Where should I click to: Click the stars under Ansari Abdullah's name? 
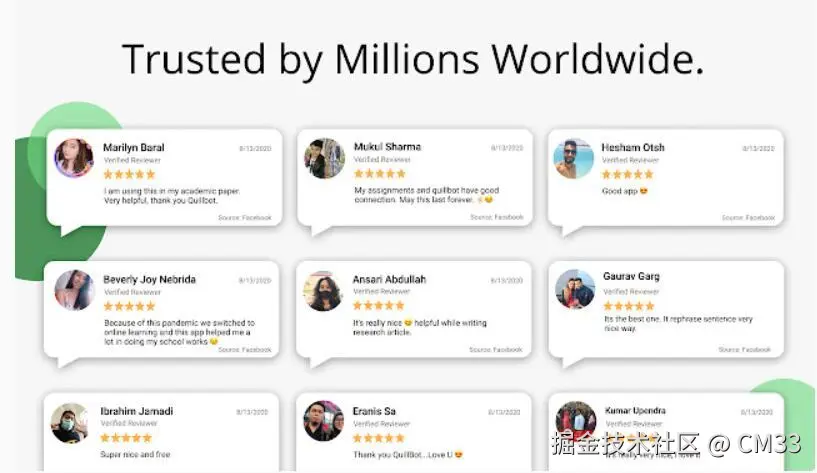coord(378,306)
